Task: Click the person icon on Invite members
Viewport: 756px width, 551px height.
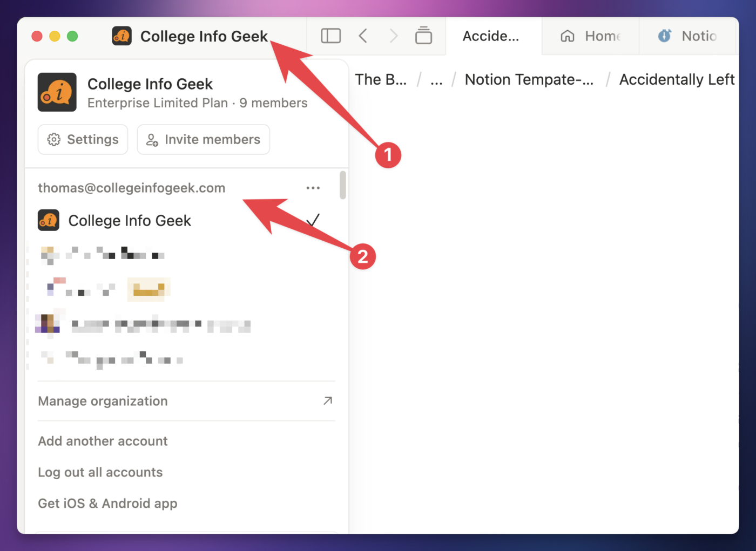Action: coord(152,139)
